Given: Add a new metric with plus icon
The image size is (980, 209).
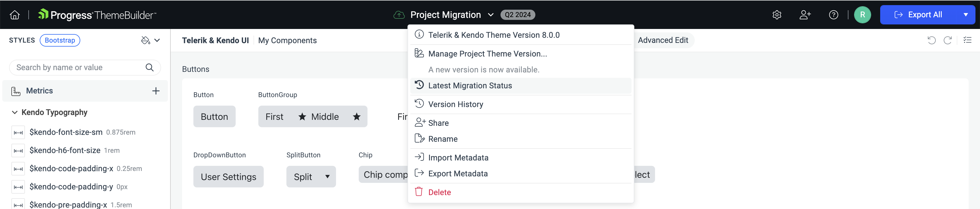Looking at the screenshot, I should pyautogui.click(x=156, y=91).
